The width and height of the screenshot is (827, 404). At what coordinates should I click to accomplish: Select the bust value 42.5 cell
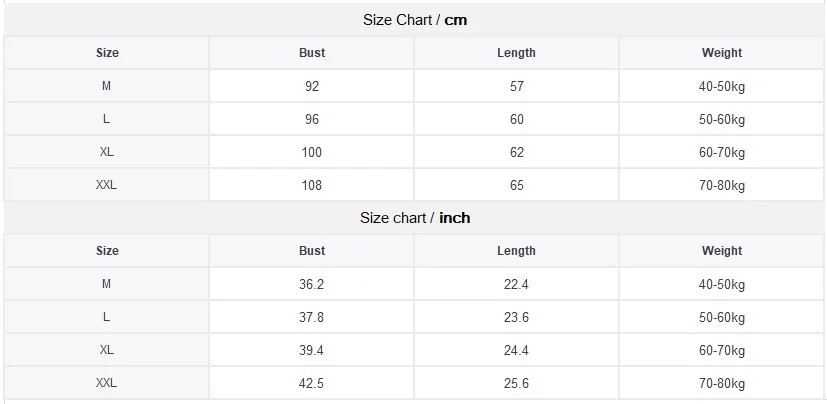[312, 384]
